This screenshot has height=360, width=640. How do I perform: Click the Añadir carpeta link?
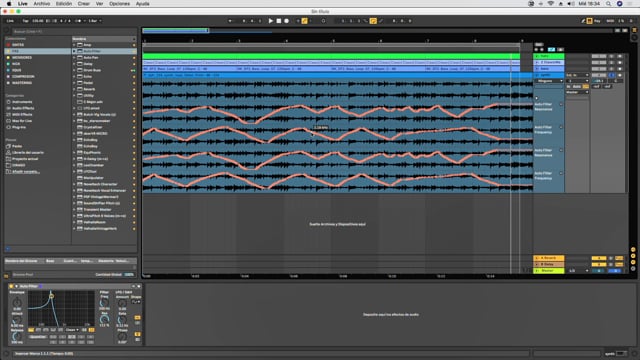(x=26, y=172)
